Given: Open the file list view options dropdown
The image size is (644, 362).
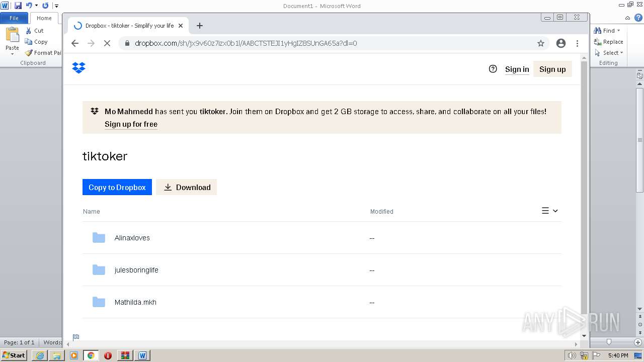Looking at the screenshot, I should coord(550,211).
